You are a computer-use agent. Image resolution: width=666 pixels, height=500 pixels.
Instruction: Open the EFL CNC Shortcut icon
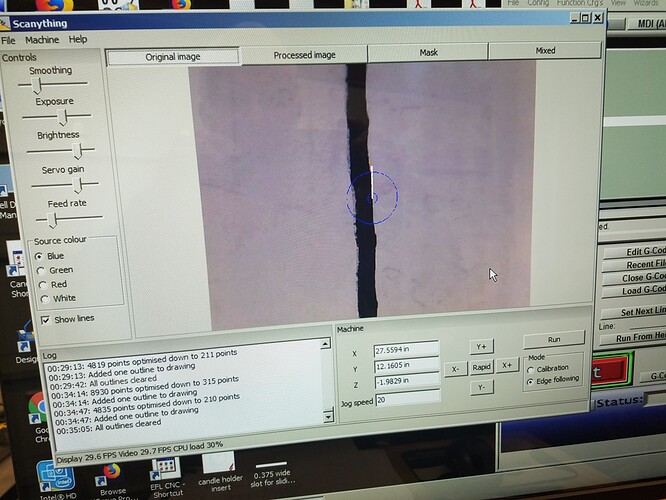[x=166, y=477]
